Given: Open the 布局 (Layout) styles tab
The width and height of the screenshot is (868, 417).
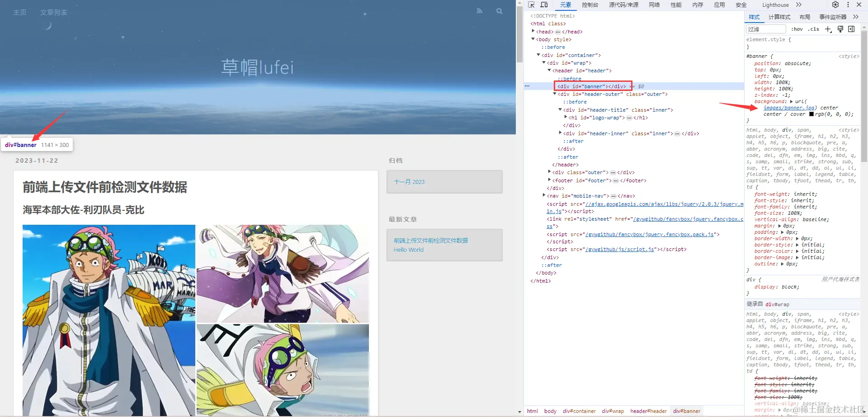Looking at the screenshot, I should tap(805, 17).
